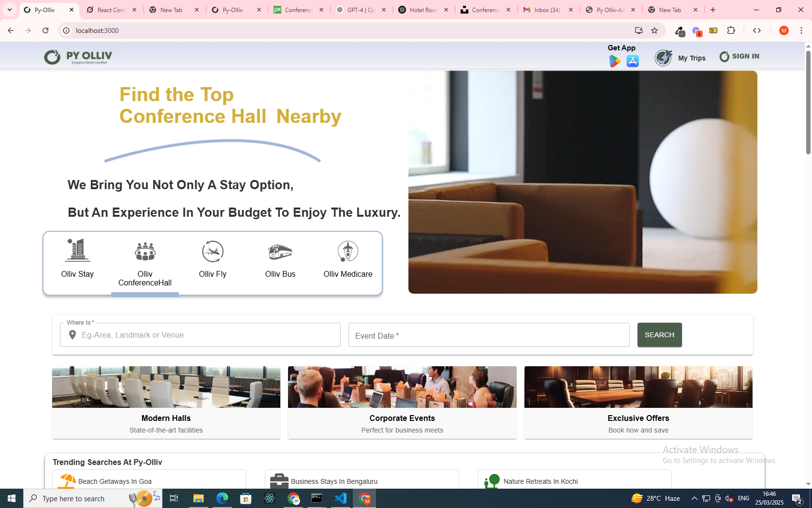This screenshot has height=508, width=812.
Task: Click the Google Play store icon
Action: (x=614, y=61)
